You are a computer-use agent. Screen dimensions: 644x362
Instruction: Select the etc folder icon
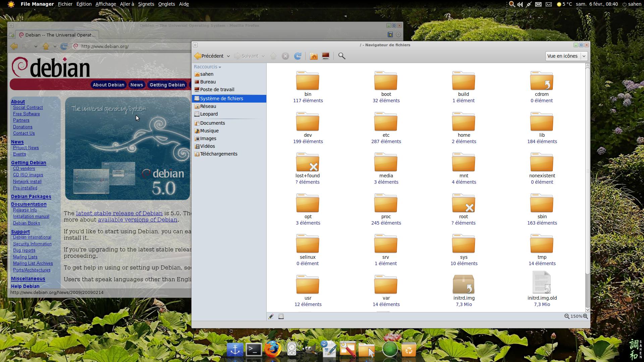coord(386,121)
